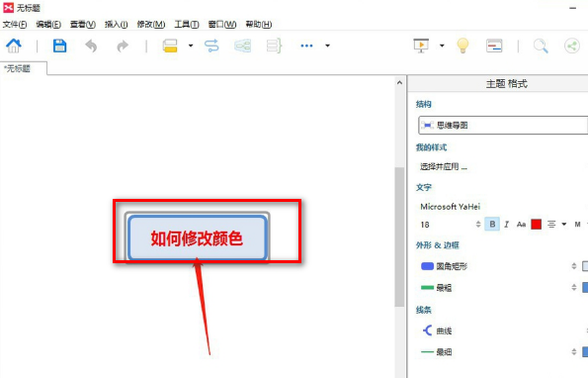588x378 pixels.
Task: Open the 插入(I) menu
Action: point(116,25)
